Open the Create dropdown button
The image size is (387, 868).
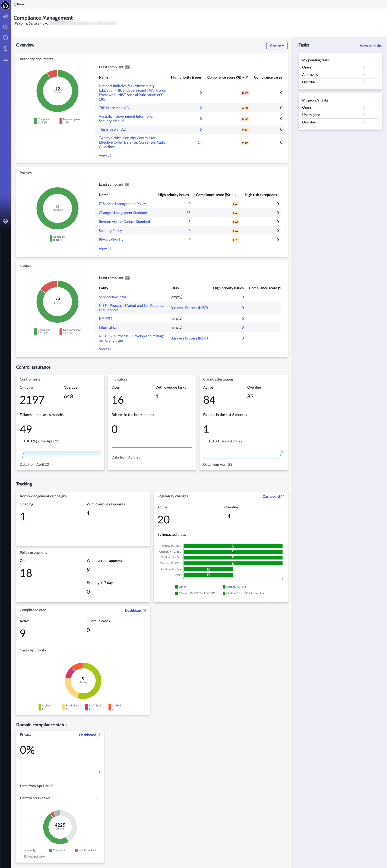tap(277, 46)
